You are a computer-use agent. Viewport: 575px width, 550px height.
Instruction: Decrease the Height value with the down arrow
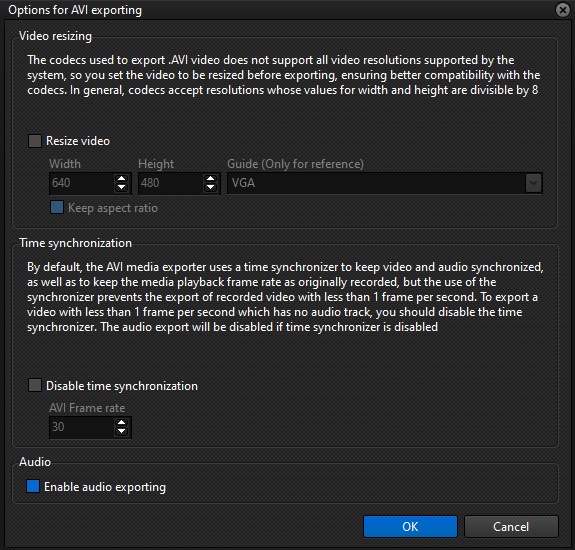[x=210, y=187]
